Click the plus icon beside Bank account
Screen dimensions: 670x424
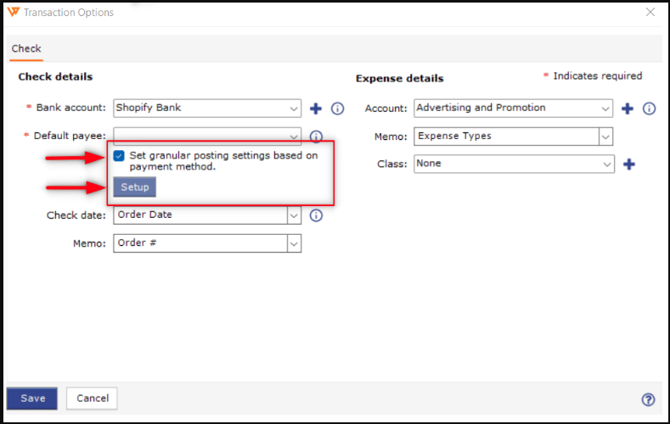316,108
